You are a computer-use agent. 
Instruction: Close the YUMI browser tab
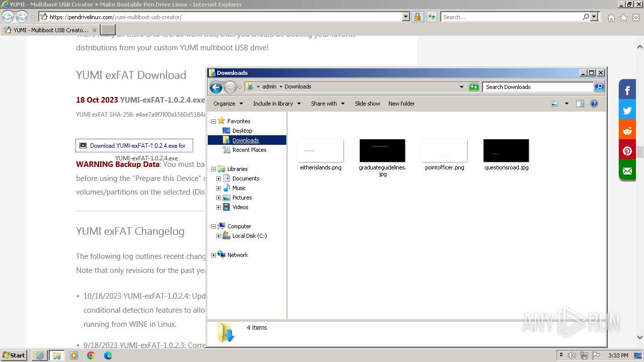coord(94,30)
